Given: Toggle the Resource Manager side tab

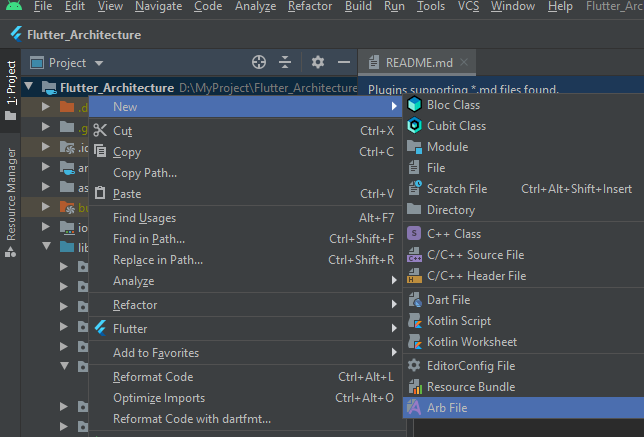Looking at the screenshot, I should click(x=10, y=202).
